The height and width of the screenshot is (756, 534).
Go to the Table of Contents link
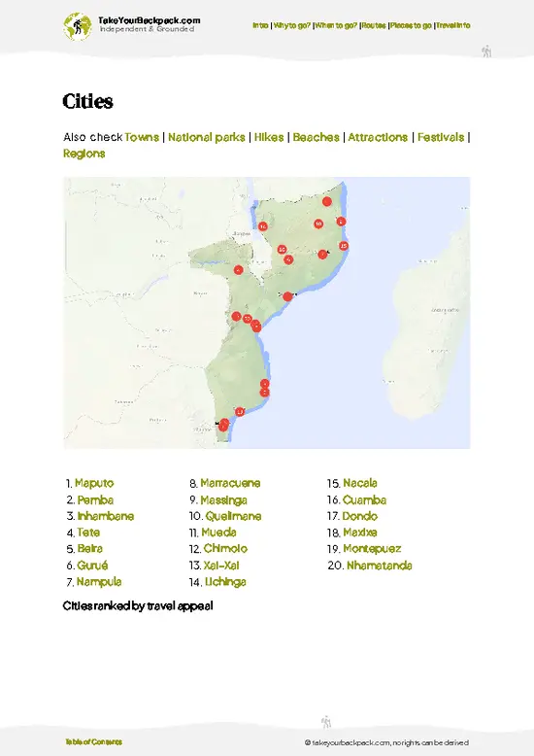click(93, 742)
